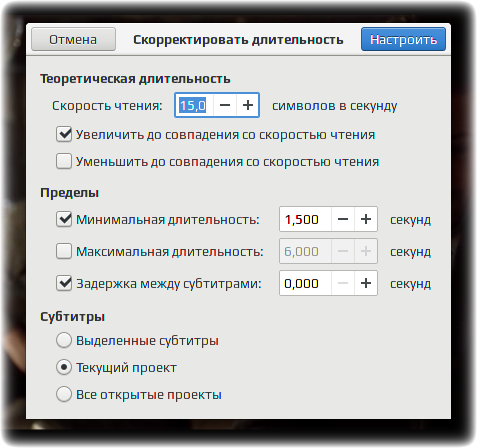
Task: Toggle the Минимальная длительность checkbox
Action: coord(64,219)
